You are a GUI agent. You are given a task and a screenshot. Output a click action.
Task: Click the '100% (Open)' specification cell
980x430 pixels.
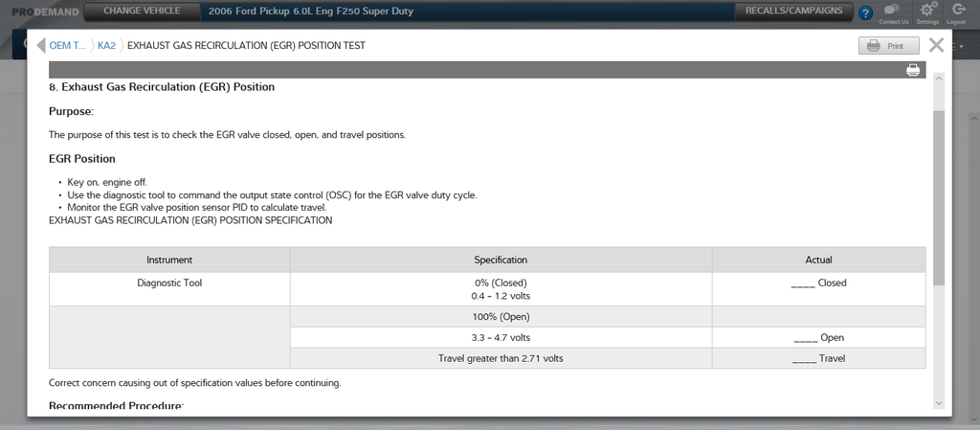pyautogui.click(x=501, y=317)
